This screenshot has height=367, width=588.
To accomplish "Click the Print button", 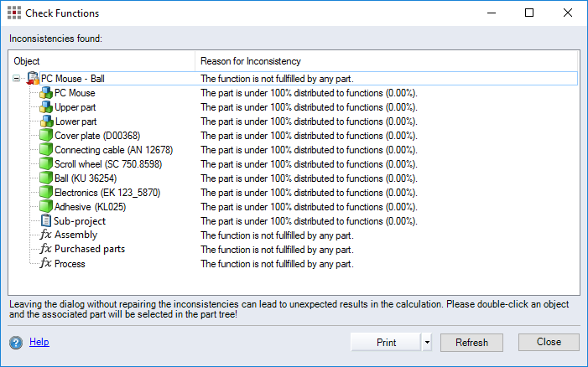I will coord(386,343).
